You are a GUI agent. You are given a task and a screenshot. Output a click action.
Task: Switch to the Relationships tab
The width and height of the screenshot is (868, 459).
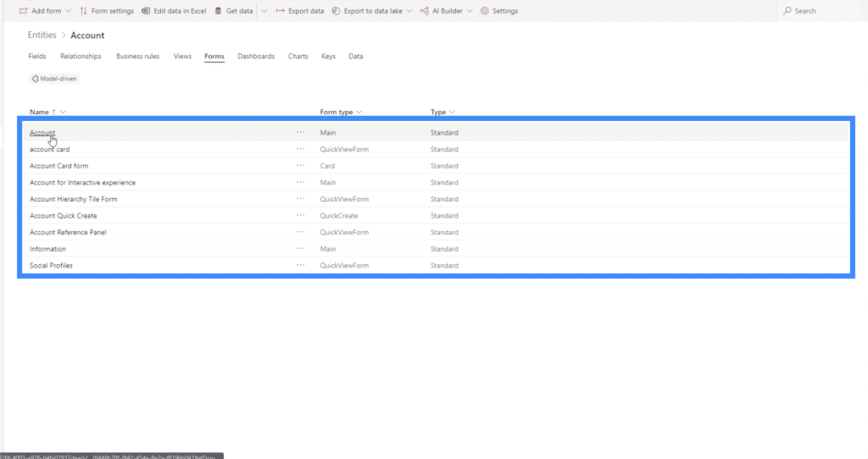pyautogui.click(x=81, y=57)
